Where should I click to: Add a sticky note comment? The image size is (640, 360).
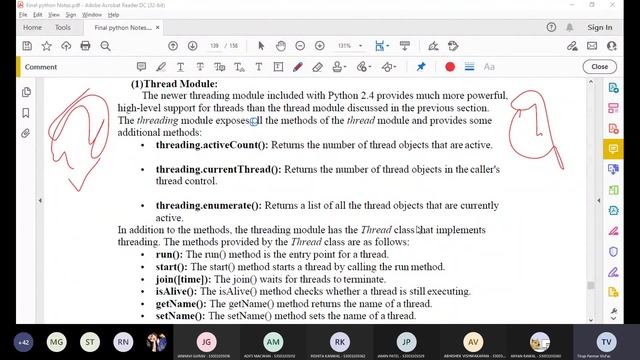click(141, 67)
